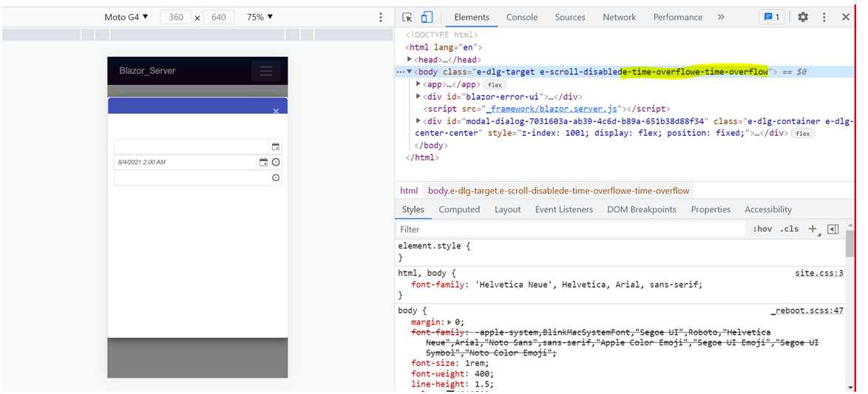Screen dimensions: 868x394
Task: Select the html lang="en" node
Action: [444, 47]
